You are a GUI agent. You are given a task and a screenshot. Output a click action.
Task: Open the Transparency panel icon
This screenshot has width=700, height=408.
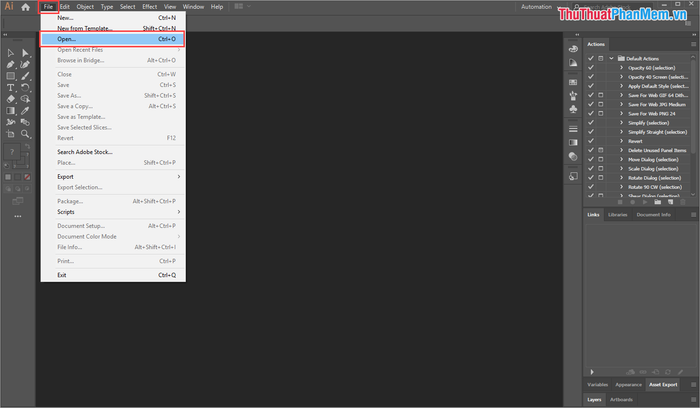(x=573, y=156)
